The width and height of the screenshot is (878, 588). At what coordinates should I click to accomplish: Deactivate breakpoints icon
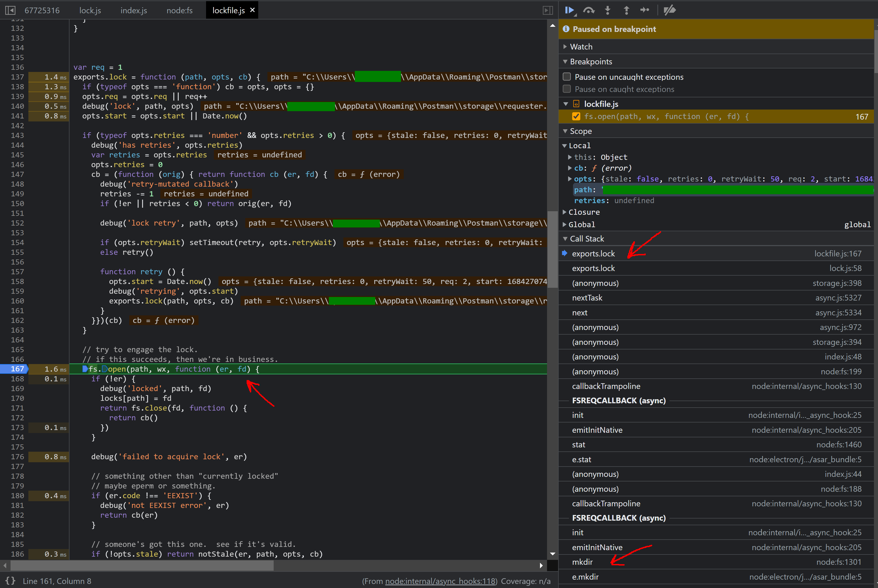(670, 10)
